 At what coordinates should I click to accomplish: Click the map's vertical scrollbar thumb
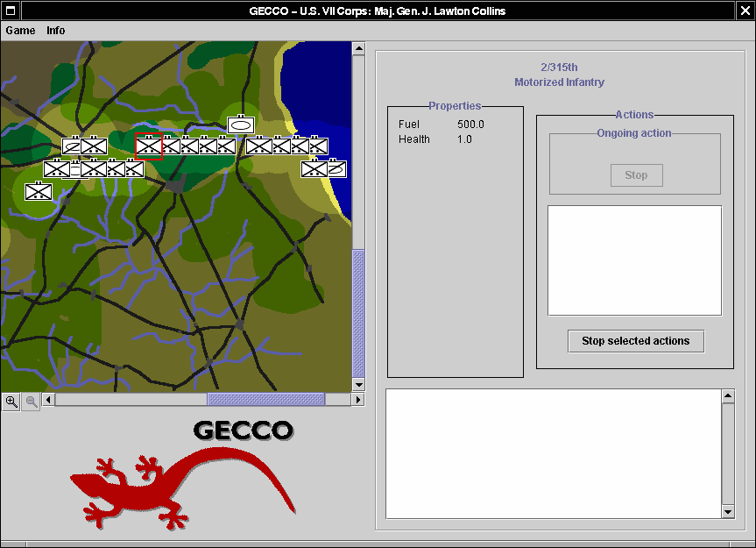click(358, 313)
